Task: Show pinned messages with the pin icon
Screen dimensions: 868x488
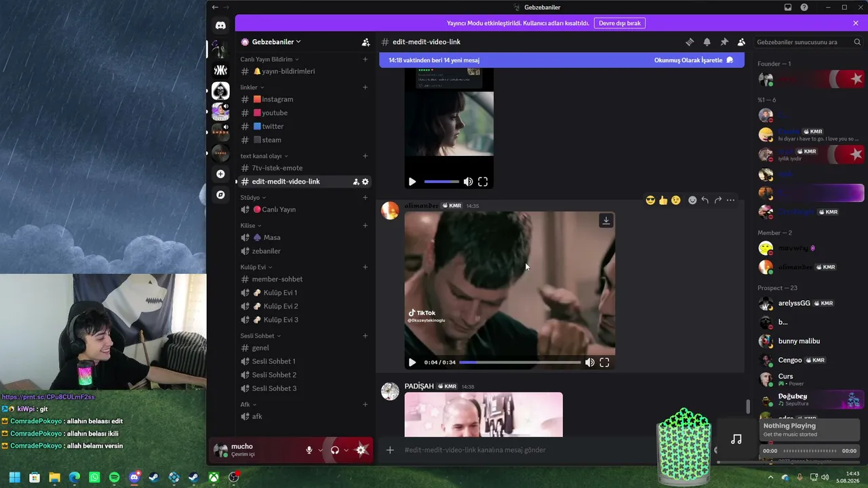Action: [x=724, y=42]
